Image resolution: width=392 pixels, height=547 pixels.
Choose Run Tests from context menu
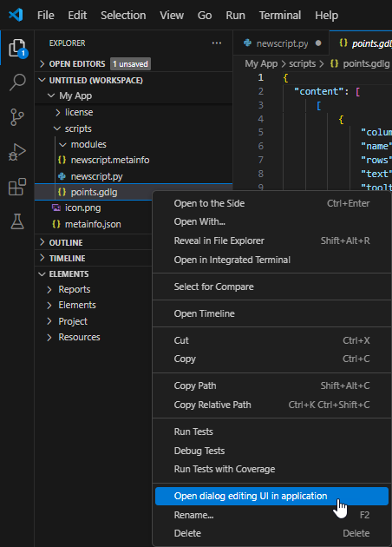(x=271, y=432)
